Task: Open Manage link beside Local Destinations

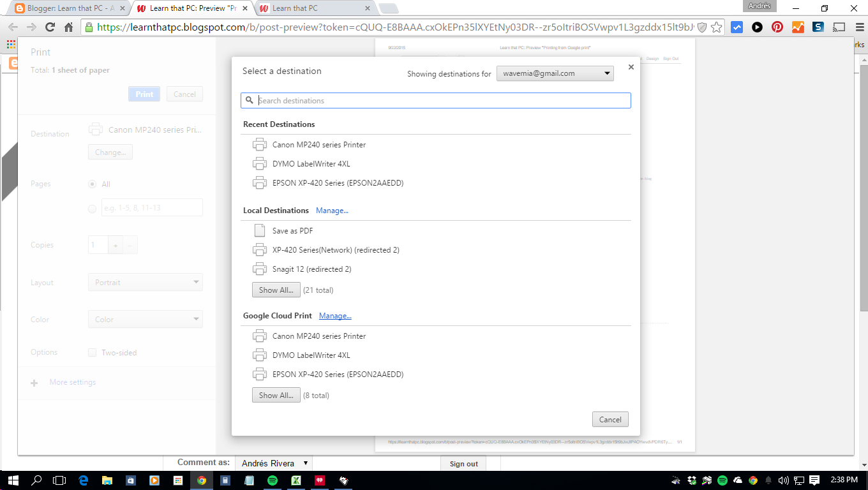Action: pyautogui.click(x=332, y=211)
